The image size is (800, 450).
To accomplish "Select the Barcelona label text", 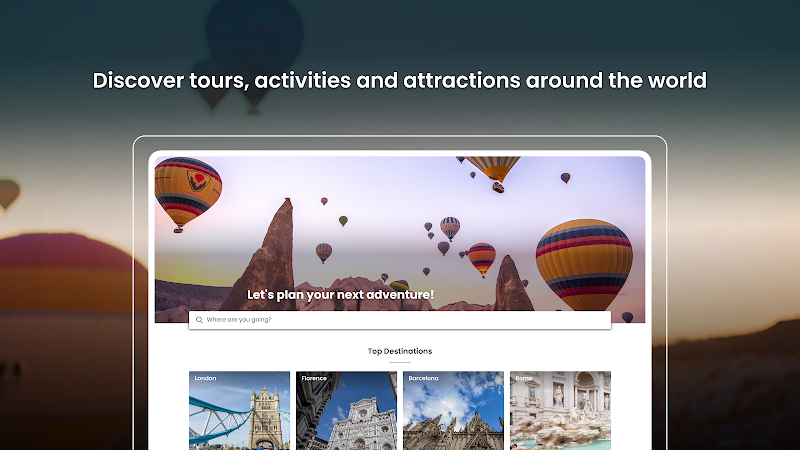I will 423,378.
